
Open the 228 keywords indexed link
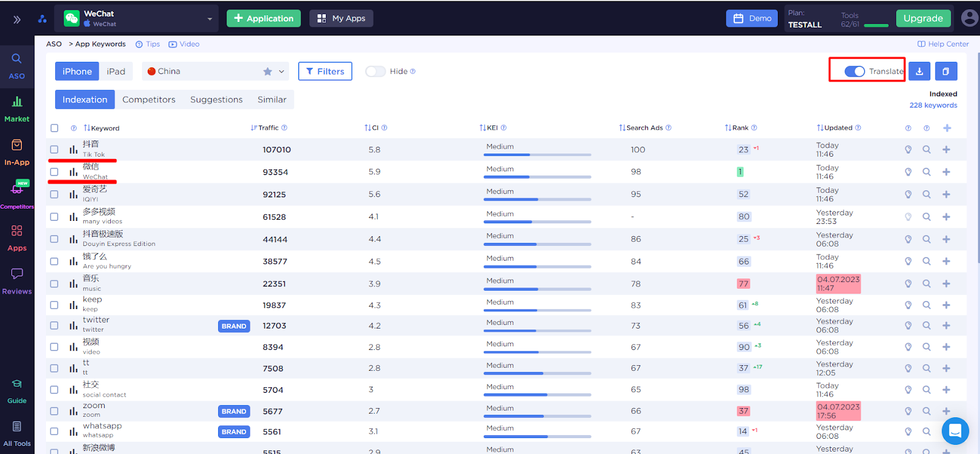(933, 105)
